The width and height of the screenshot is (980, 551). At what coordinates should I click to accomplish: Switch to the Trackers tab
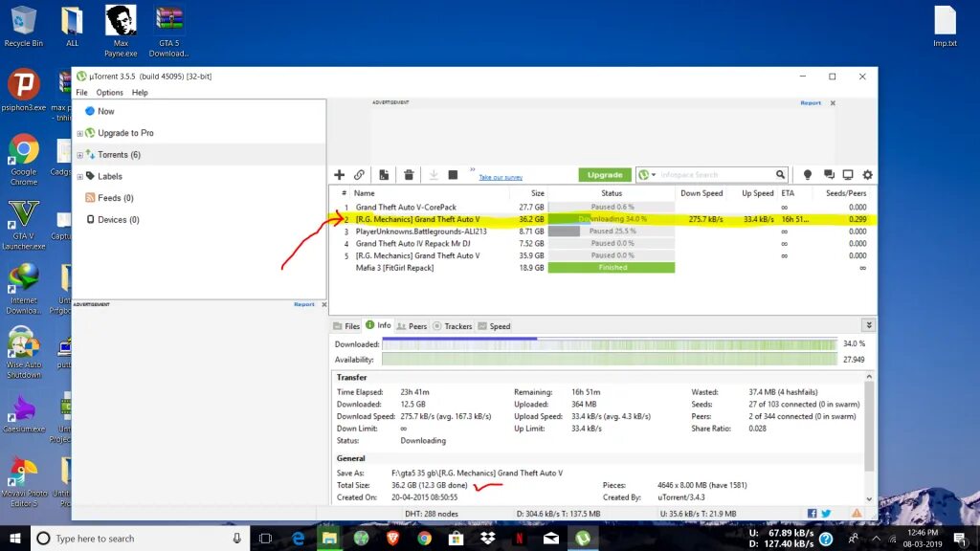tap(453, 326)
